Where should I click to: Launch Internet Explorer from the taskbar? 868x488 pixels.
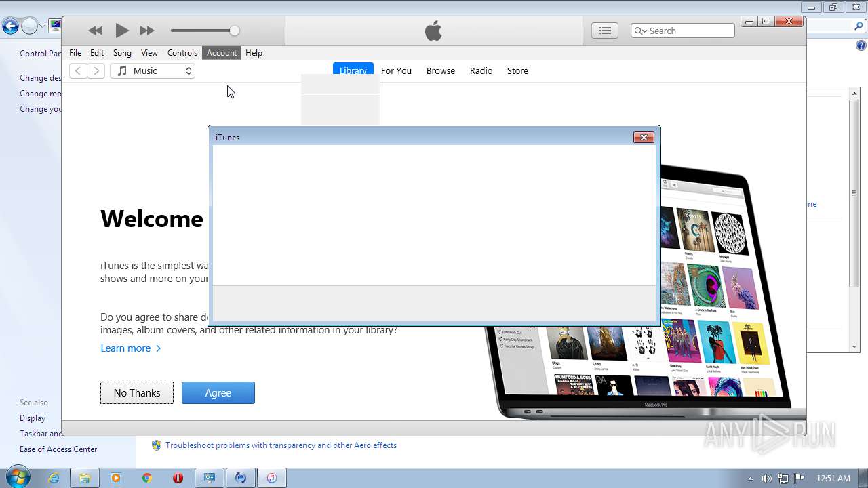point(54,478)
